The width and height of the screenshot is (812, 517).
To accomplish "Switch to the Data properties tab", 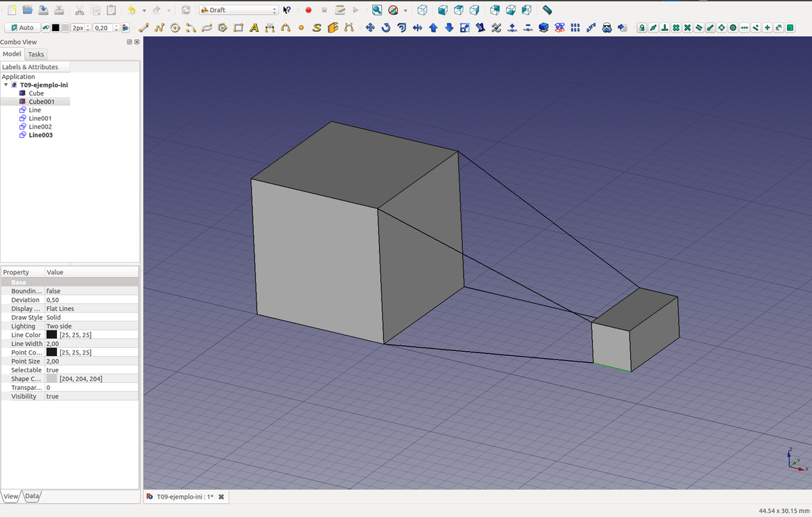I will click(x=32, y=496).
